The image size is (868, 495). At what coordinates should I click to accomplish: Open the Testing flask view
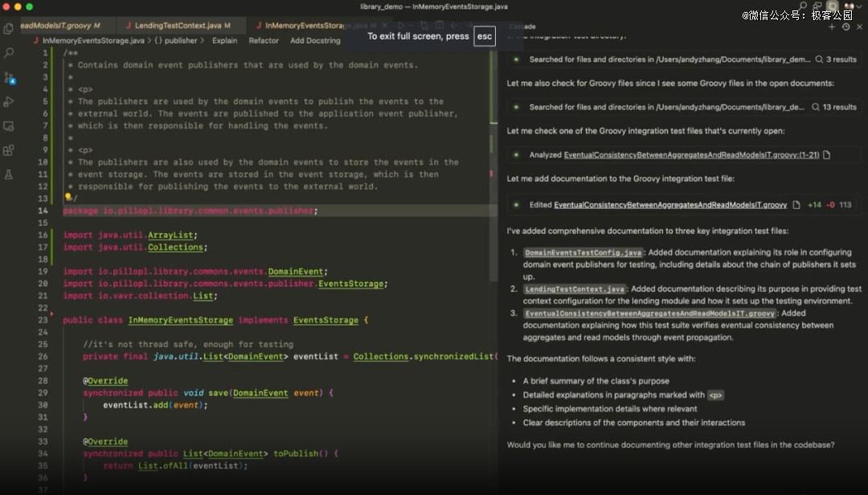coord(8,175)
